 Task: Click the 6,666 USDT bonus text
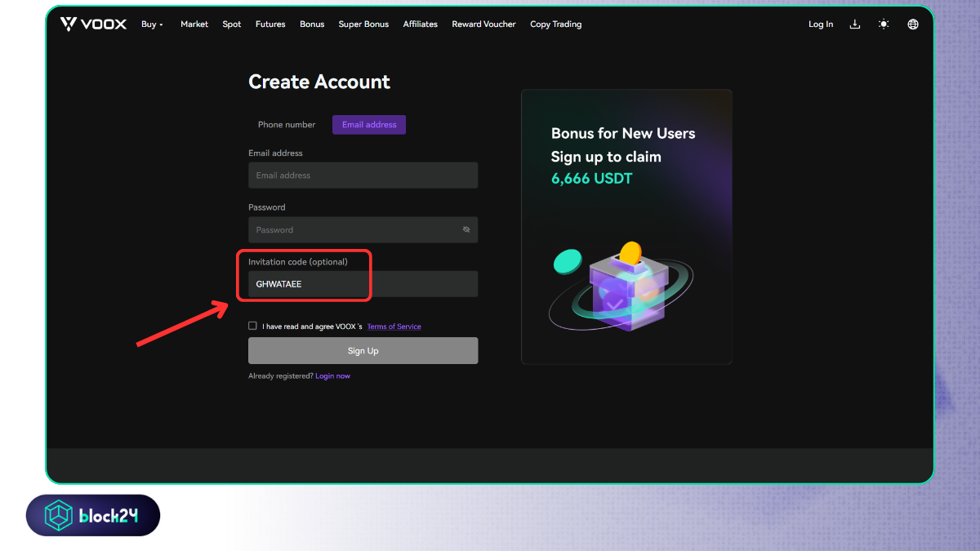pyautogui.click(x=592, y=179)
